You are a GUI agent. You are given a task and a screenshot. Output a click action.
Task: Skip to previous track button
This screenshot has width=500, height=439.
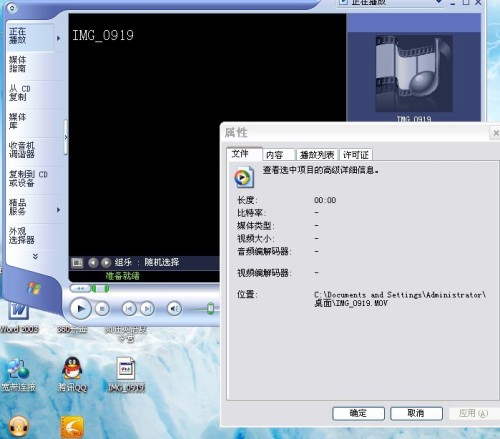click(x=129, y=309)
